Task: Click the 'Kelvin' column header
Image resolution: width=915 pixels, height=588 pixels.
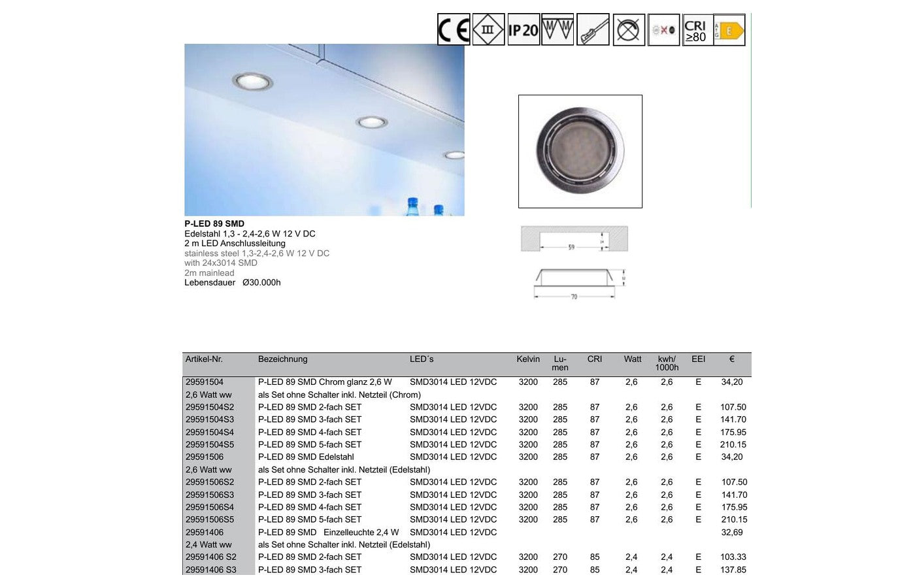Action: pos(528,359)
